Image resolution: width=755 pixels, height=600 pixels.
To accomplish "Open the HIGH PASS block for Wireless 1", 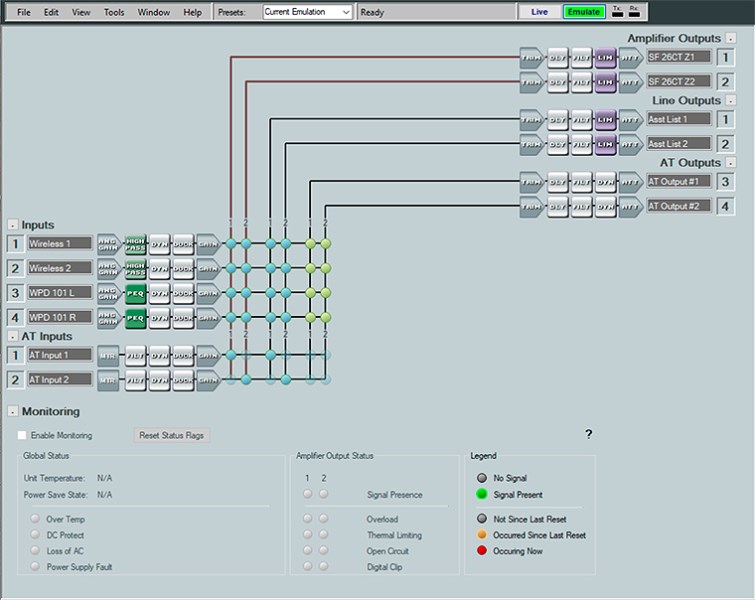I will (135, 243).
